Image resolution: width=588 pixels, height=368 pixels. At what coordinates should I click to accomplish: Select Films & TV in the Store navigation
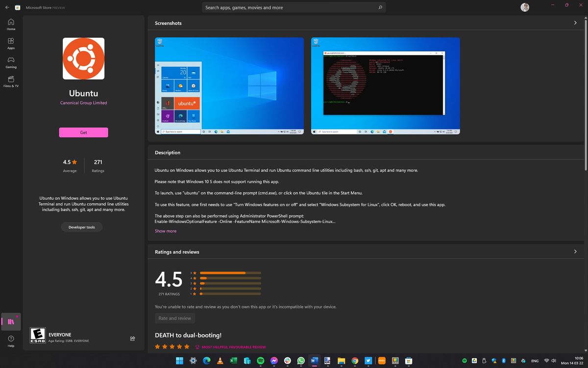pos(10,81)
